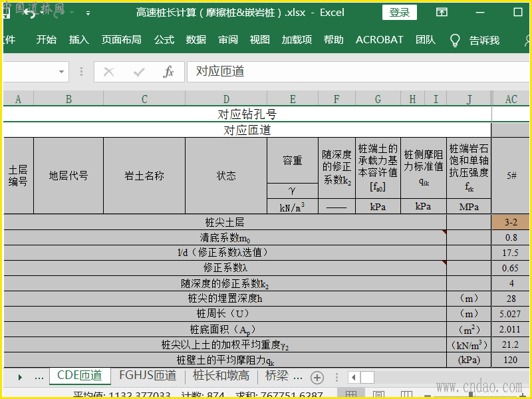Switch to the 桥梁 sheet tab
The height and width of the screenshot is (399, 532).
click(277, 376)
